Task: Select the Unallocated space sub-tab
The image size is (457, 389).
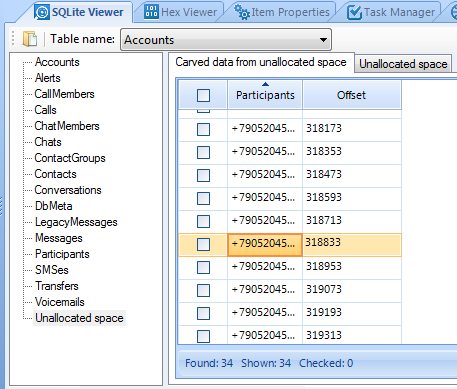Action: [403, 64]
